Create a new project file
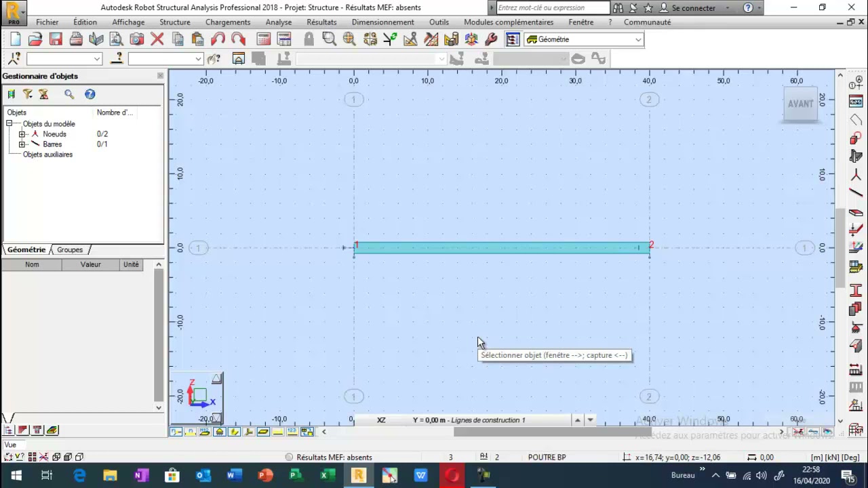The height and width of the screenshot is (488, 868). click(x=15, y=39)
